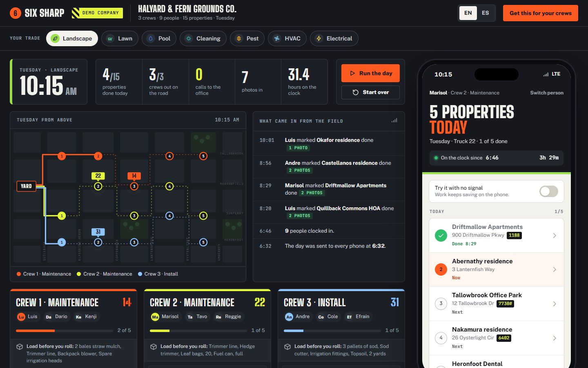Open 2 PHOTOS tag for Castellanos residence
The width and height of the screenshot is (588, 368).
[299, 171]
